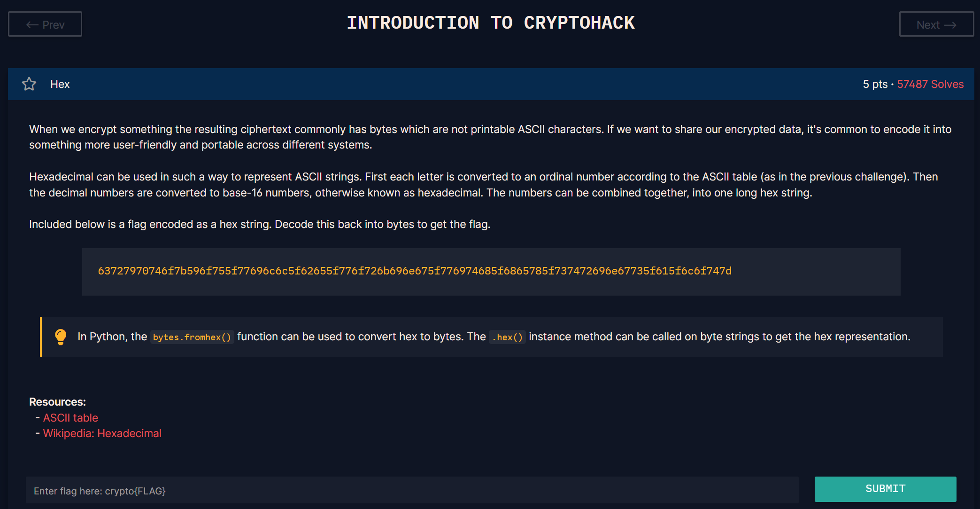
Task: Star the Hex challenge as favorite
Action: [29, 84]
